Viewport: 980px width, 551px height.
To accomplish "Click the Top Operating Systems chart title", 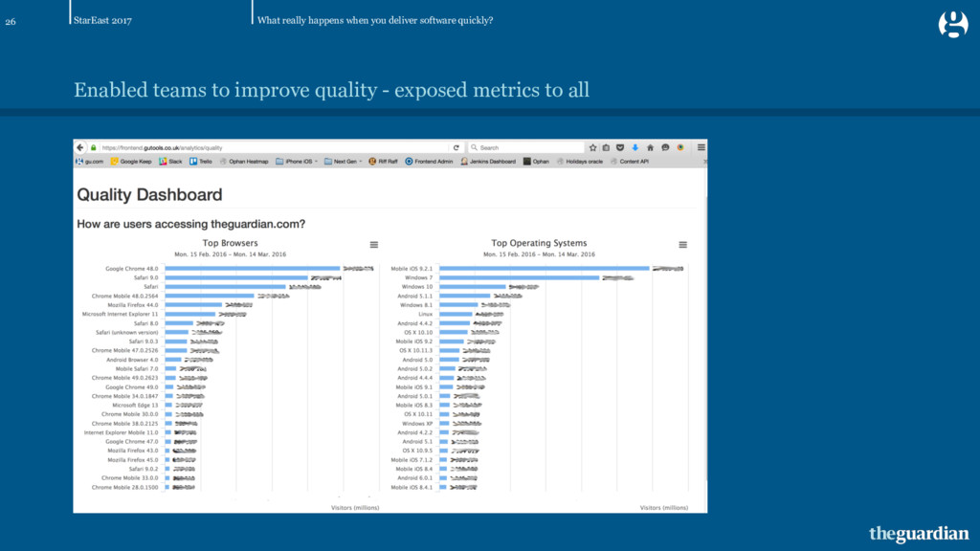I will [x=539, y=243].
